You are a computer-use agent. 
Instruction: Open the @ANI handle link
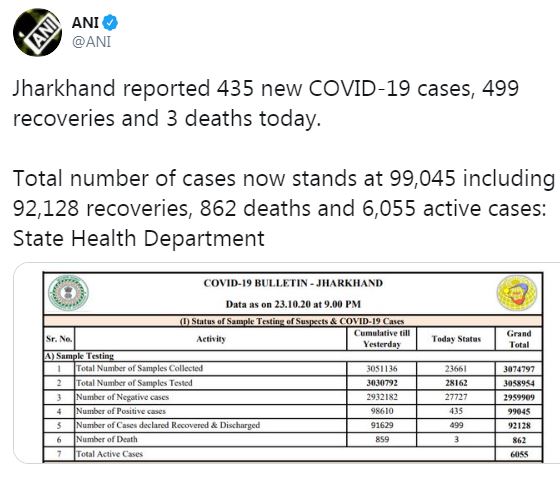(91, 42)
